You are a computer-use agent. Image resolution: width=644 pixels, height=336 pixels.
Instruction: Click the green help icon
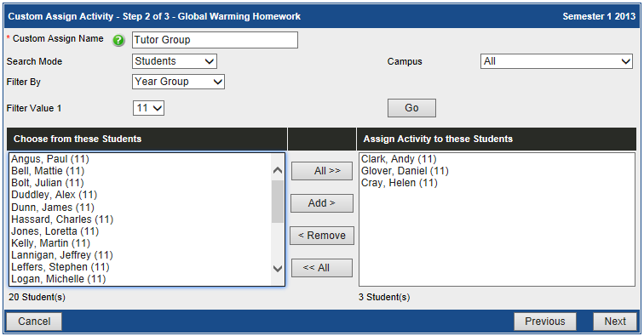coord(118,40)
